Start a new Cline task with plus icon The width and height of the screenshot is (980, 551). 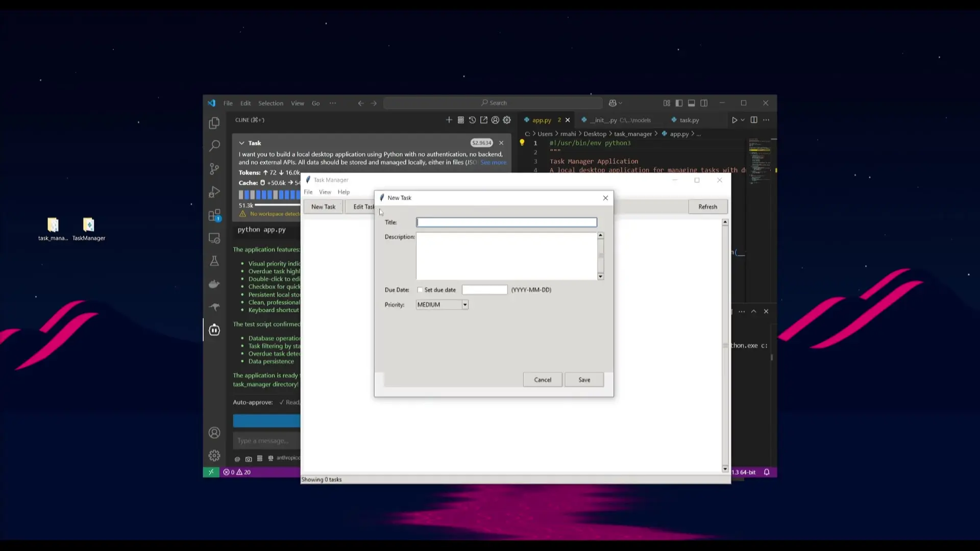449,120
